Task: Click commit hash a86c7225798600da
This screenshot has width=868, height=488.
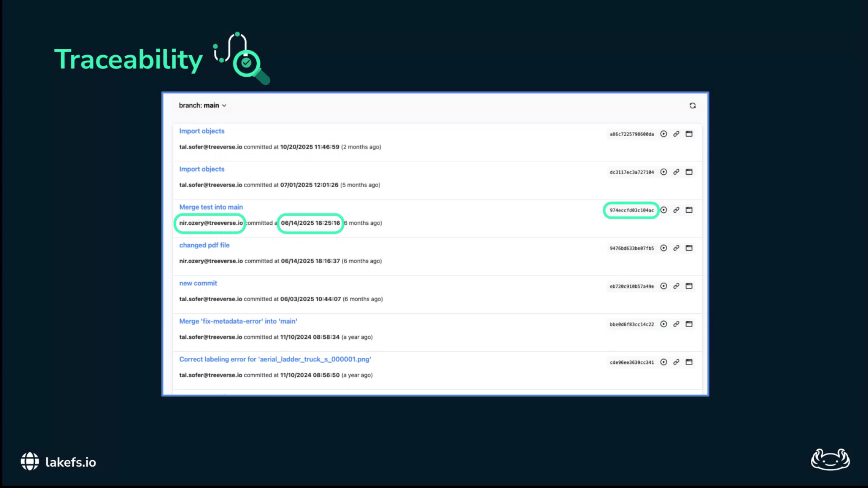Action: [631, 134]
